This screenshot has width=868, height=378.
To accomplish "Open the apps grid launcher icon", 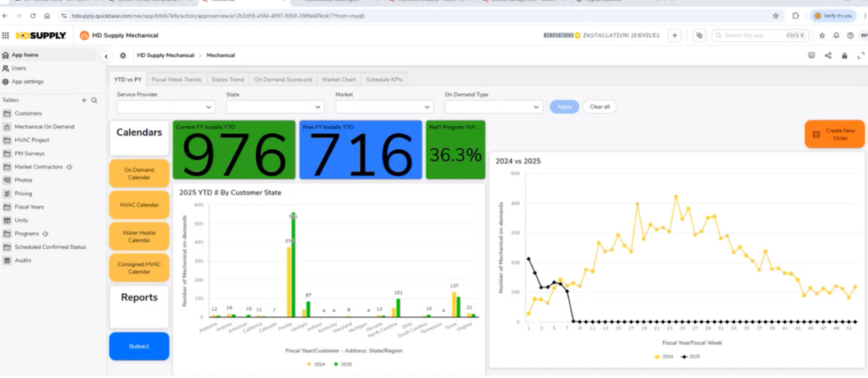I will pyautogui.click(x=6, y=35).
